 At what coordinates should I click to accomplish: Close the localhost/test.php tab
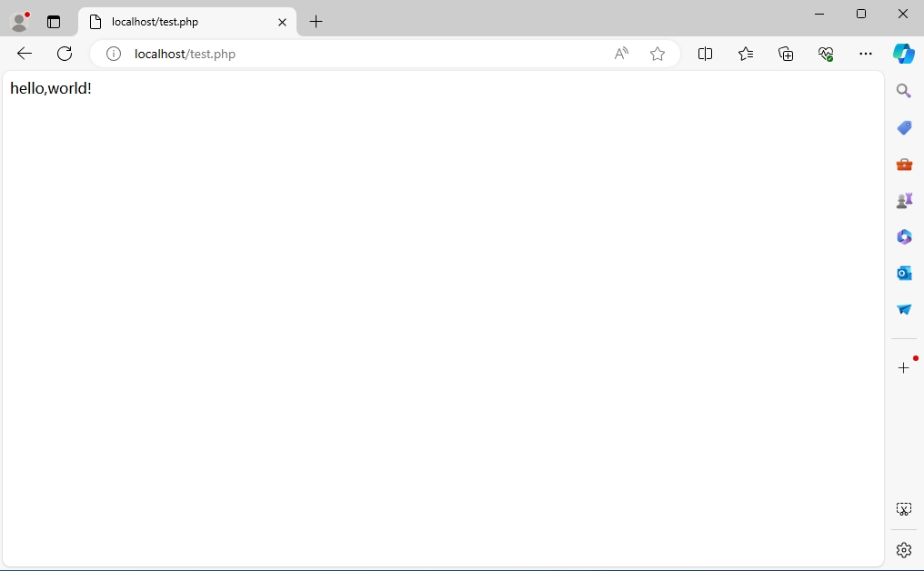pos(282,23)
